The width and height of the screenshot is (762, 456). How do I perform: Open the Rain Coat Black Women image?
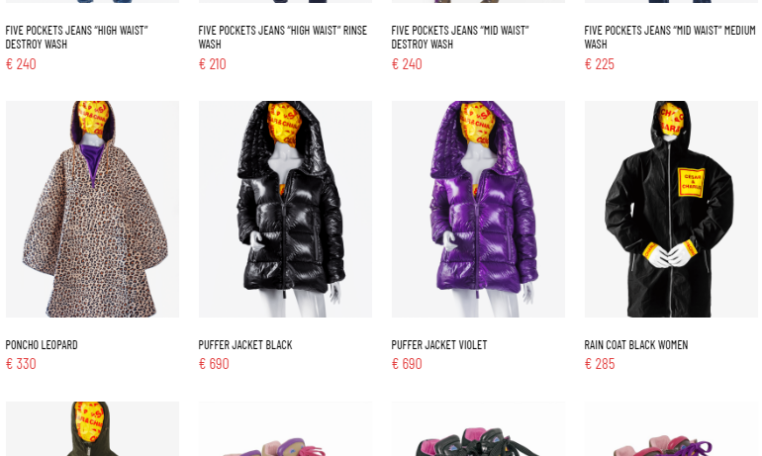pyautogui.click(x=671, y=209)
